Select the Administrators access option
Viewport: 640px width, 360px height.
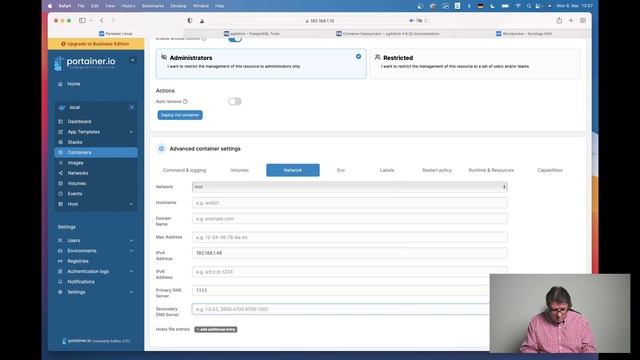tap(261, 63)
